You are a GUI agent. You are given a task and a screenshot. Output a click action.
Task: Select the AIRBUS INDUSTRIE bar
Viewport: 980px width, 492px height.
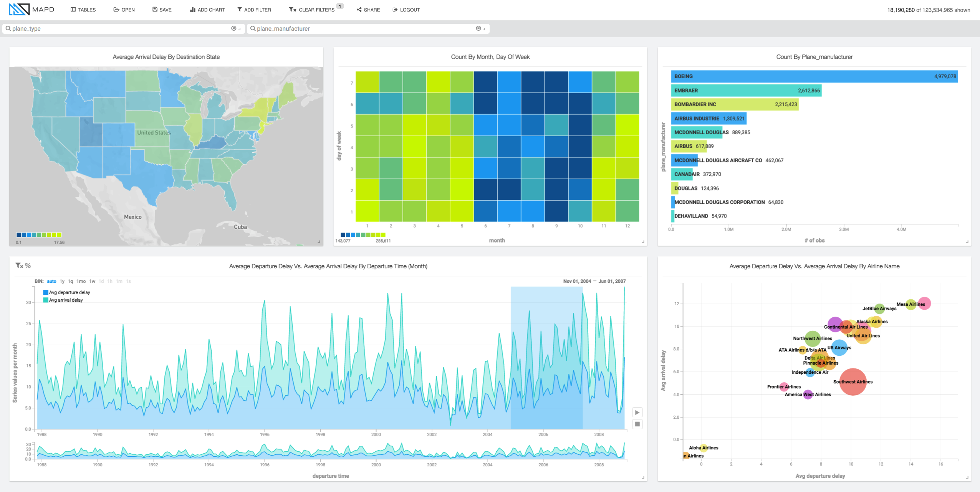pos(709,118)
